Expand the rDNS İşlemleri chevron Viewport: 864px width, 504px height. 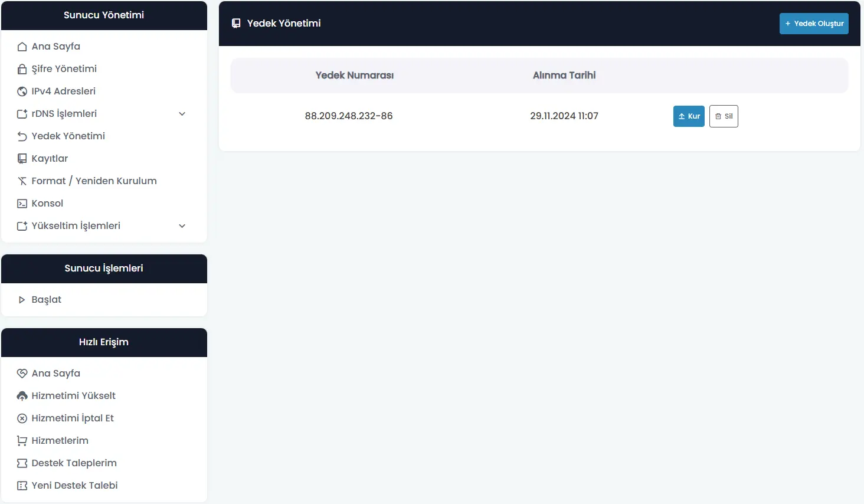coord(182,114)
